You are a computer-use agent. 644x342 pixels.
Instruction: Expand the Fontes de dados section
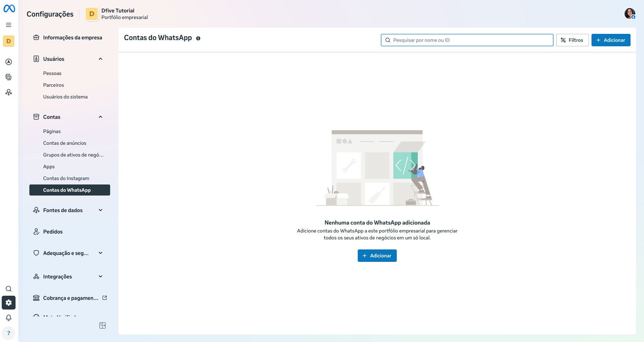[100, 210]
